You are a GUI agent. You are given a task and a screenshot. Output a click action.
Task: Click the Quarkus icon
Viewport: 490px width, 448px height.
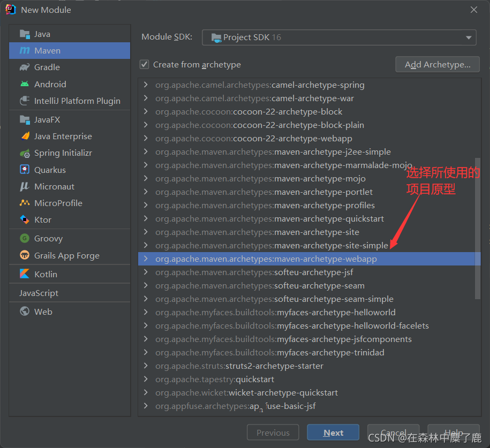(x=25, y=170)
